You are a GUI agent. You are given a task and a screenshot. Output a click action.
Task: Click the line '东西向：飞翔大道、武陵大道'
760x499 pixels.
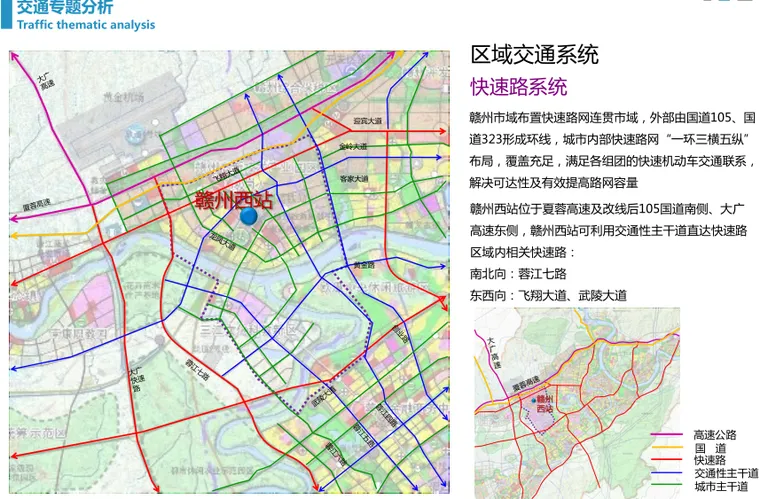point(548,295)
